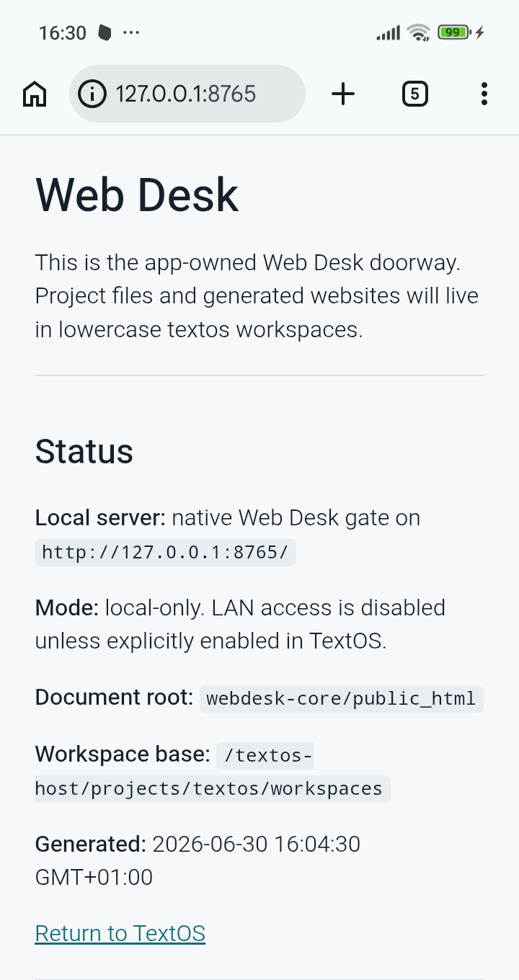The height and width of the screenshot is (980, 519).
Task: Tap the browser home icon
Action: pos(35,94)
